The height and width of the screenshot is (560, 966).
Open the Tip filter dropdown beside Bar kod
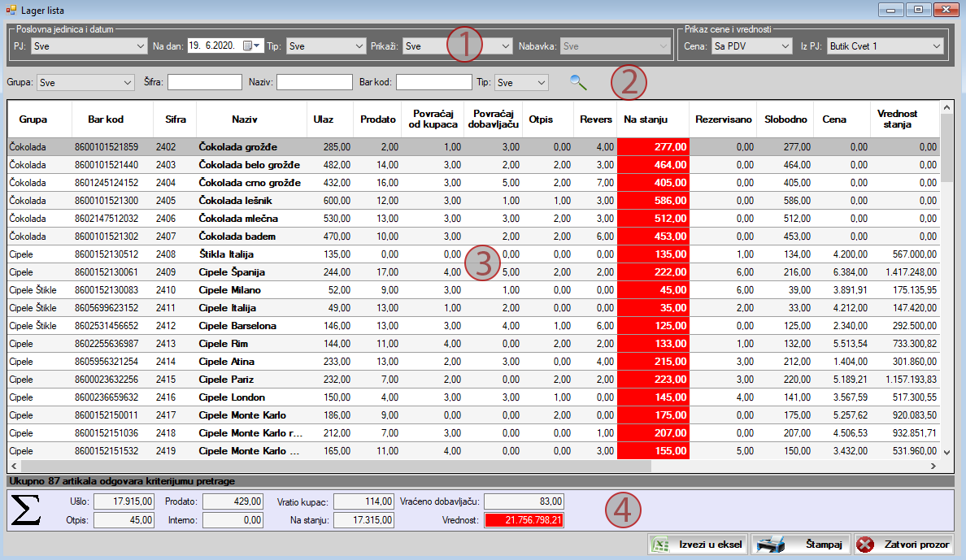(x=521, y=83)
